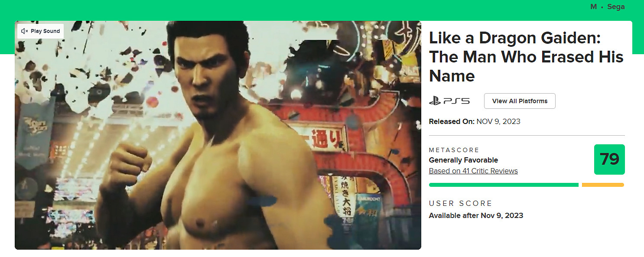Click the yellow mixed-reviews segment of the score bar

click(603, 185)
